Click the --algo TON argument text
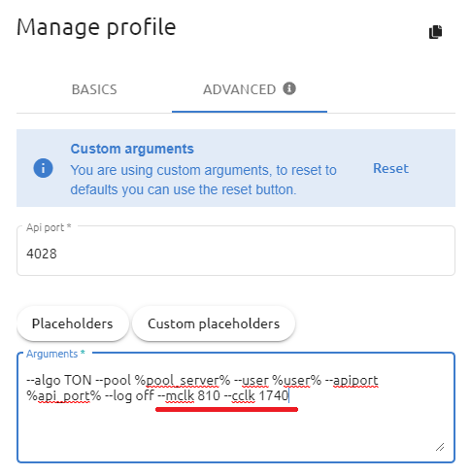 pyautogui.click(x=59, y=380)
